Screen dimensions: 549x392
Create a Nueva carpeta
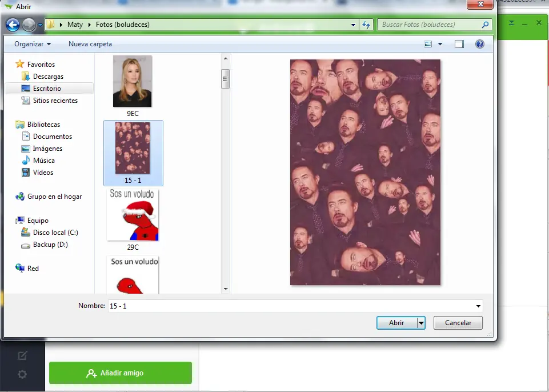(90, 44)
